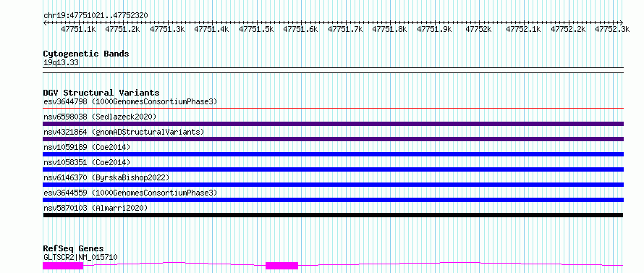Click the blue bar under nsv1058351
The height and width of the screenshot is (273, 644).
click(x=333, y=169)
